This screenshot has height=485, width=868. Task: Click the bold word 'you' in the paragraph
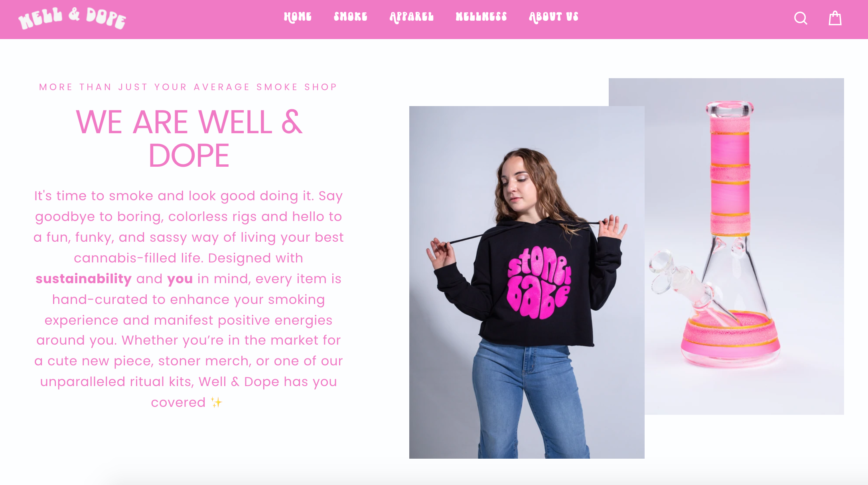coord(180,279)
